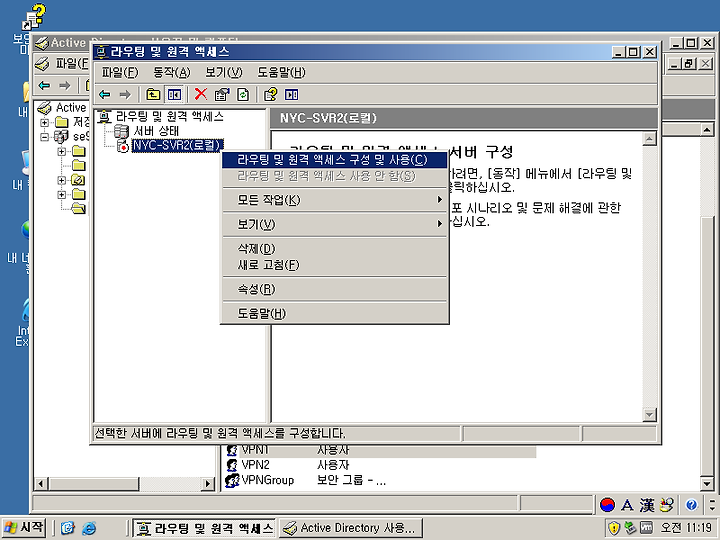Open the Properties toolbar icon
This screenshot has height=540, width=720.
[x=222, y=95]
